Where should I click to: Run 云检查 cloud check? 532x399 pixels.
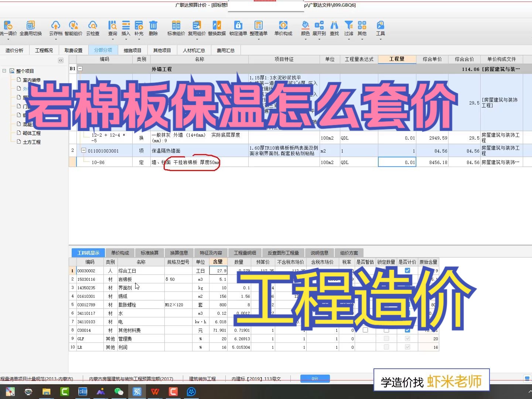tap(92, 25)
